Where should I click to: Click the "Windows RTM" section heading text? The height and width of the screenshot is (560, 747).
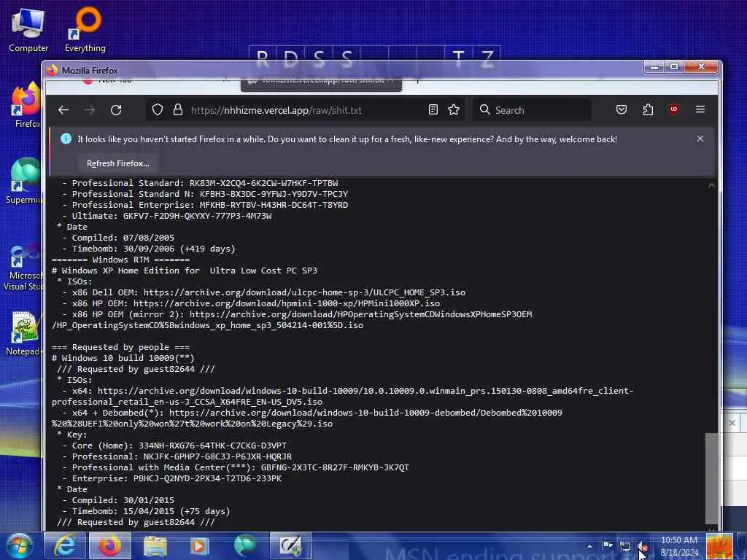(x=120, y=260)
